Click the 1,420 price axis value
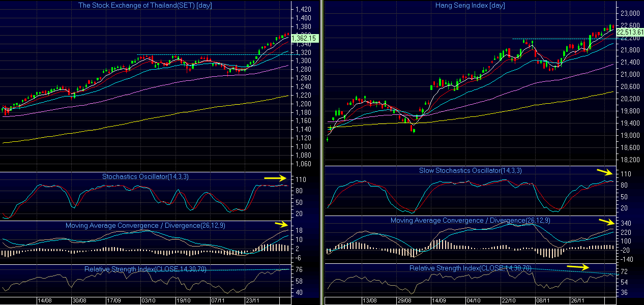This screenshot has width=644, height=305. [x=304, y=10]
